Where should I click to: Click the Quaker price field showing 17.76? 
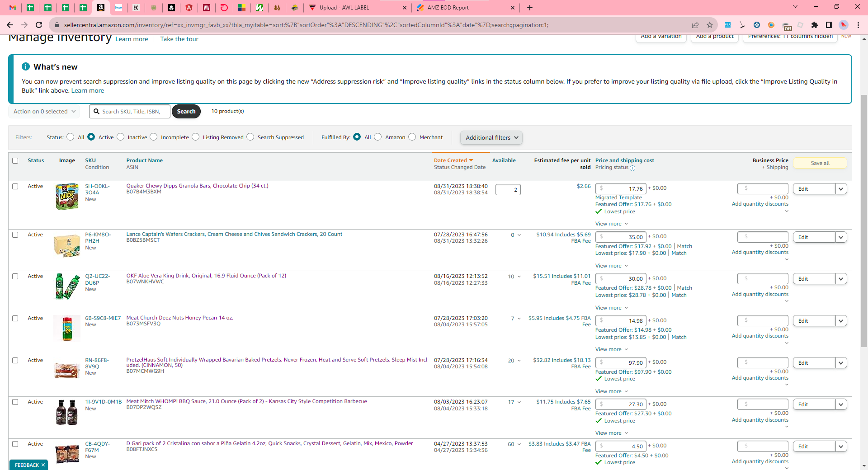click(621, 189)
